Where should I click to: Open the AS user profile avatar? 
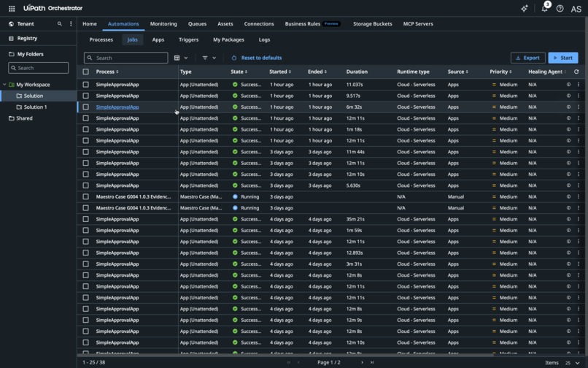[x=576, y=9]
